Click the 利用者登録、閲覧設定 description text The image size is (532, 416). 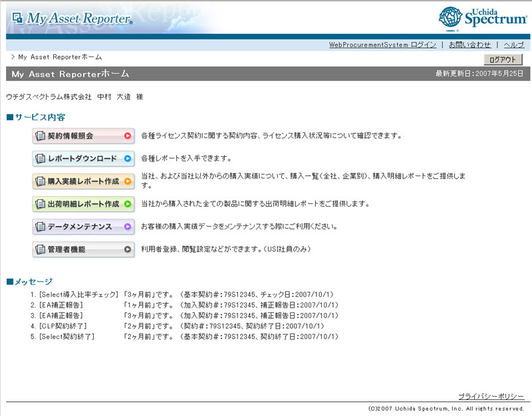tap(225, 249)
